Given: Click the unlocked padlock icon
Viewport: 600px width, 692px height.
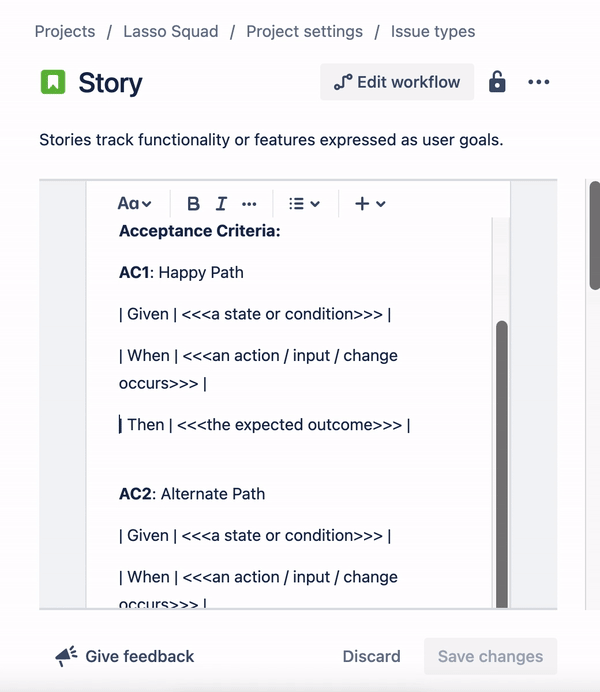Looking at the screenshot, I should click(497, 82).
